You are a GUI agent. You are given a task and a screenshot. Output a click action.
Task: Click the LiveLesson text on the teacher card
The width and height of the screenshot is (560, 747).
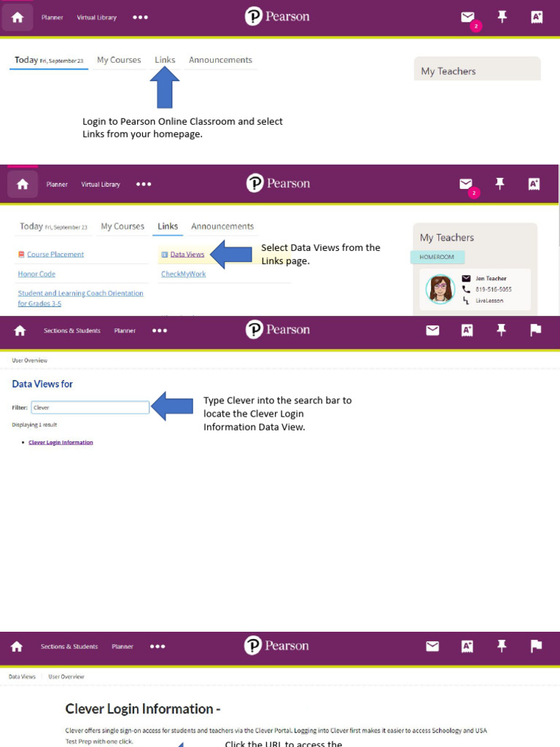point(489,301)
